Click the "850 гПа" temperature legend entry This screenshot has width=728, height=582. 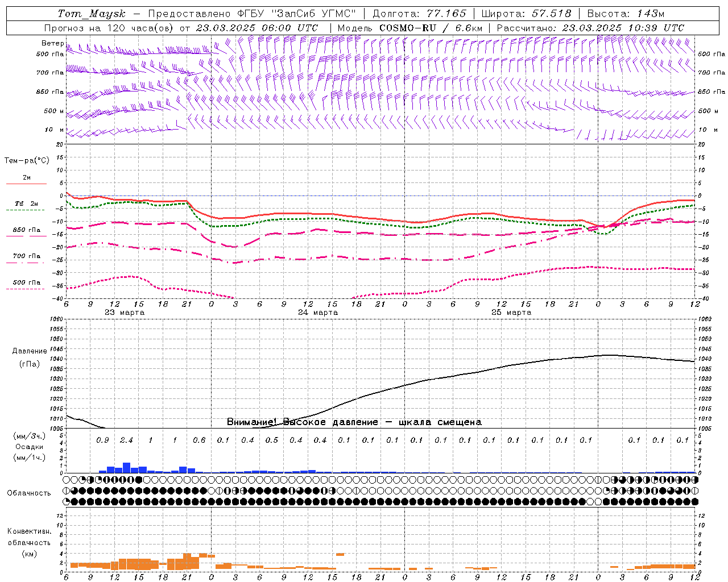click(27, 230)
